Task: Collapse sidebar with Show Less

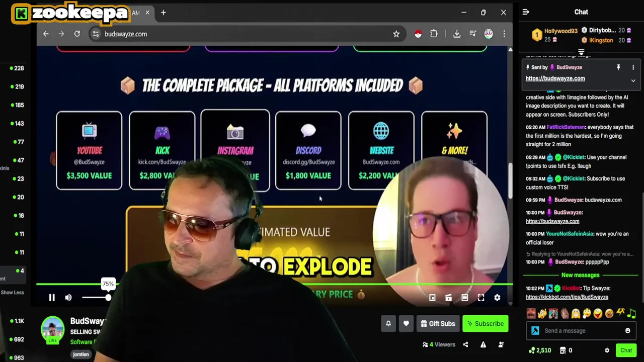Action: (12, 292)
